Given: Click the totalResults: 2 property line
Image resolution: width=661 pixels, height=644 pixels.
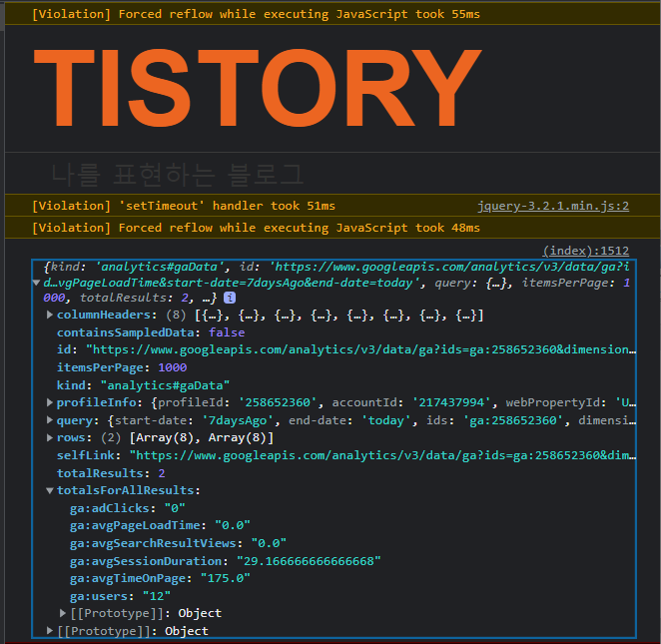Looking at the screenshot, I should (x=111, y=473).
